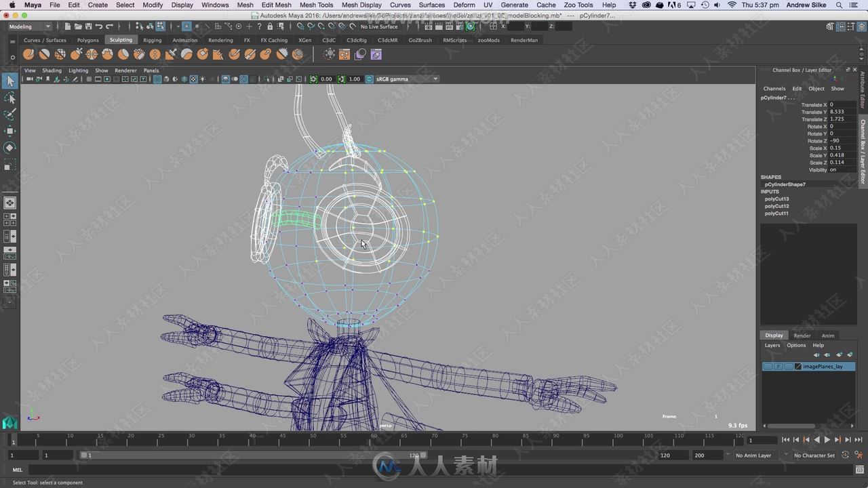868x488 pixels.
Task: Open the Deform menu
Action: coord(464,5)
